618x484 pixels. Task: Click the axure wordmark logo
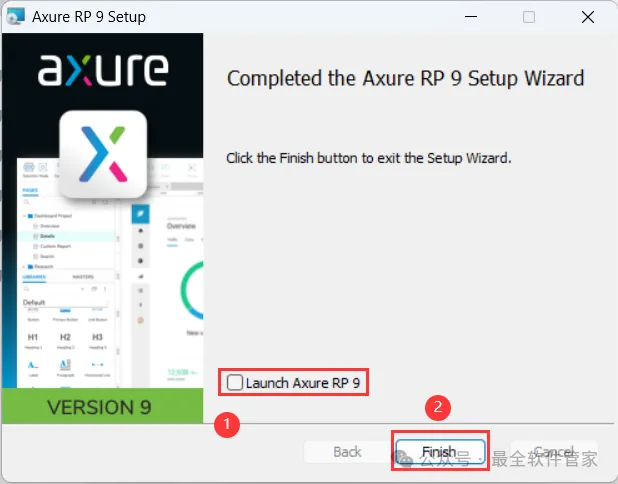tap(103, 70)
